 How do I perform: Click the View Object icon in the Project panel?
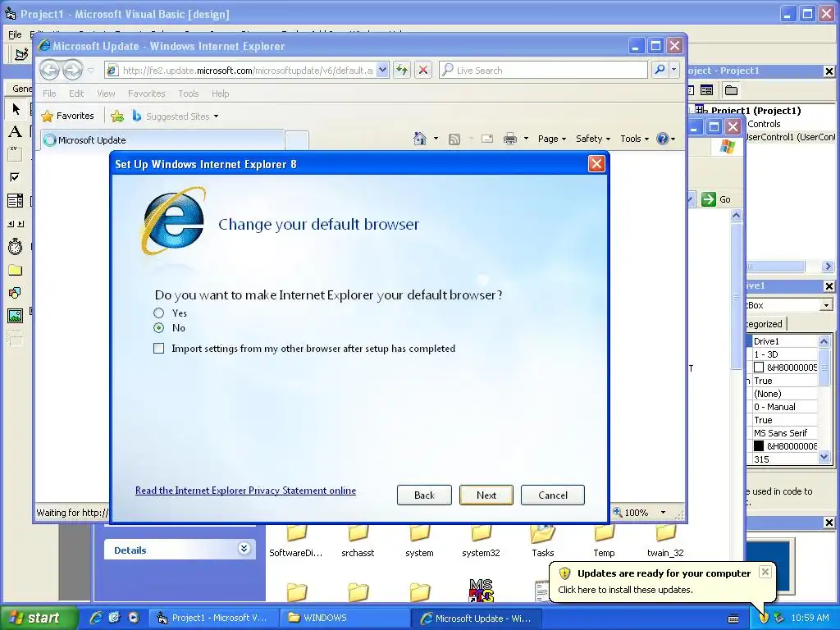click(x=706, y=90)
